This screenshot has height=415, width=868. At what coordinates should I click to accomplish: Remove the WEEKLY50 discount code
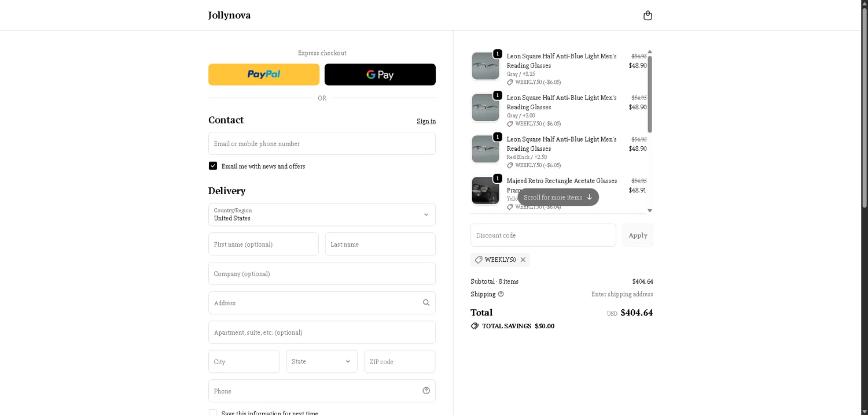click(523, 260)
